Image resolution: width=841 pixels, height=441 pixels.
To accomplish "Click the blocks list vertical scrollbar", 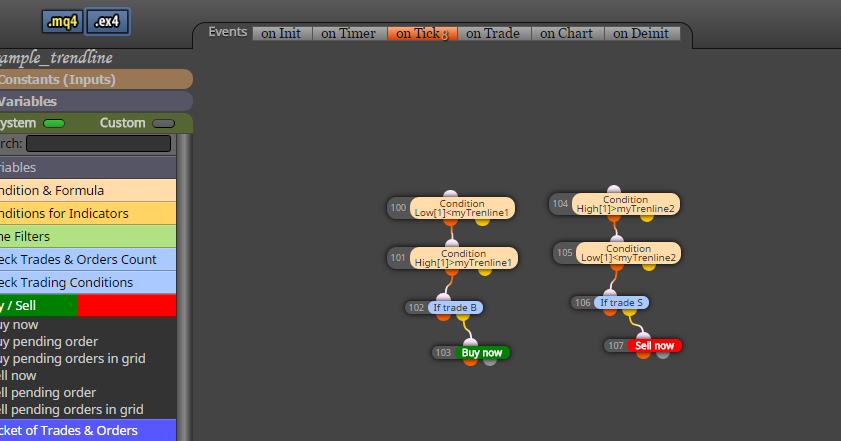I will [184, 287].
